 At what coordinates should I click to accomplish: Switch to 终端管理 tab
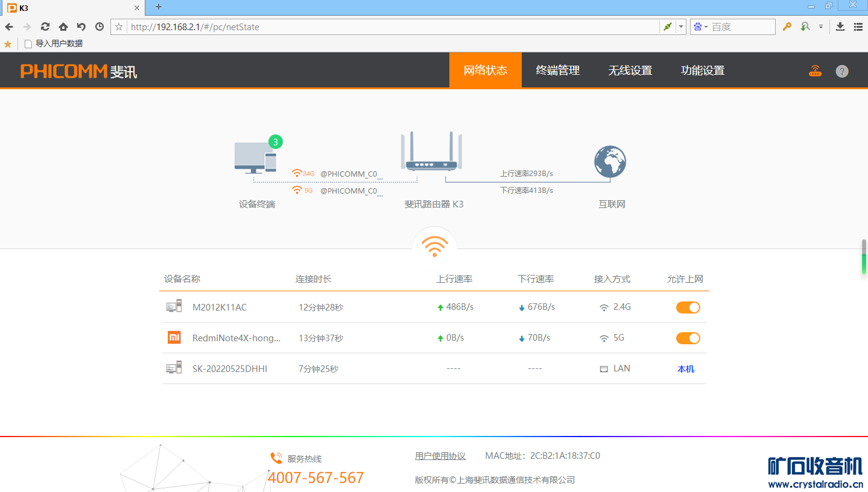(557, 71)
